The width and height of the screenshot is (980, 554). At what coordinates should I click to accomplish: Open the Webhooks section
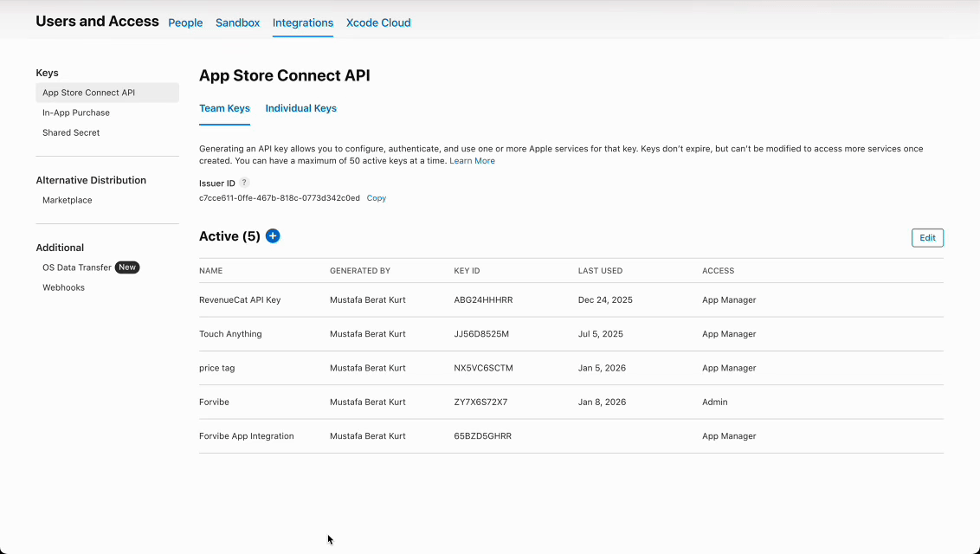pos(61,287)
